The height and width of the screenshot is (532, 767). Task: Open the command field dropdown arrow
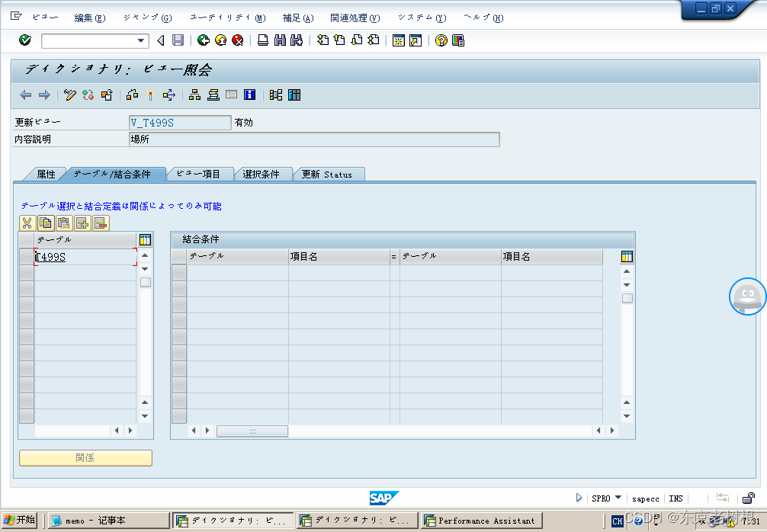coord(141,40)
